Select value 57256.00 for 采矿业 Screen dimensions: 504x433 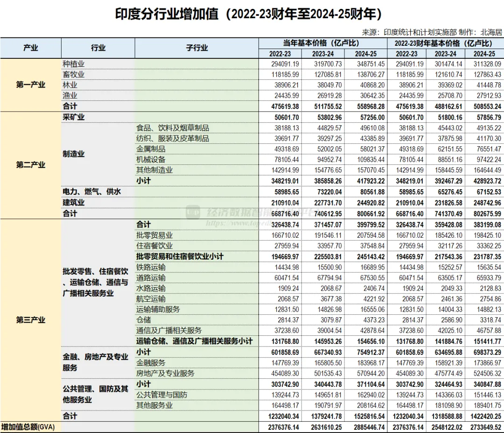click(372, 117)
